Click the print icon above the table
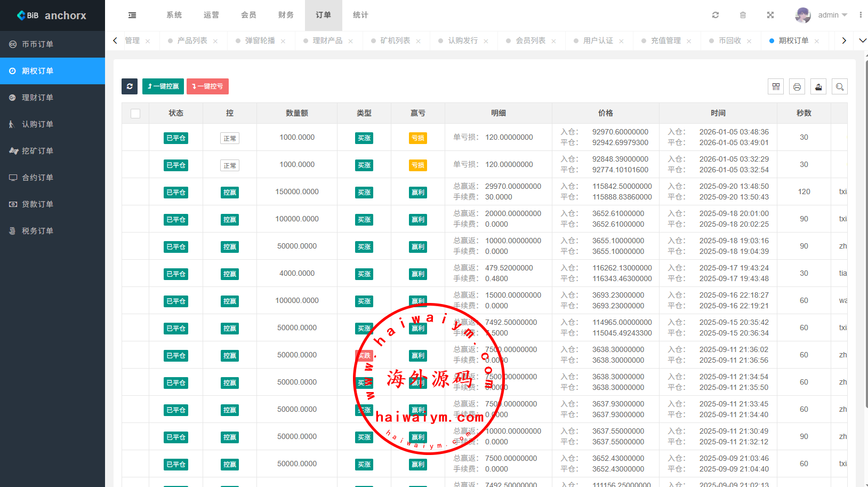The height and width of the screenshot is (487, 868). [797, 86]
